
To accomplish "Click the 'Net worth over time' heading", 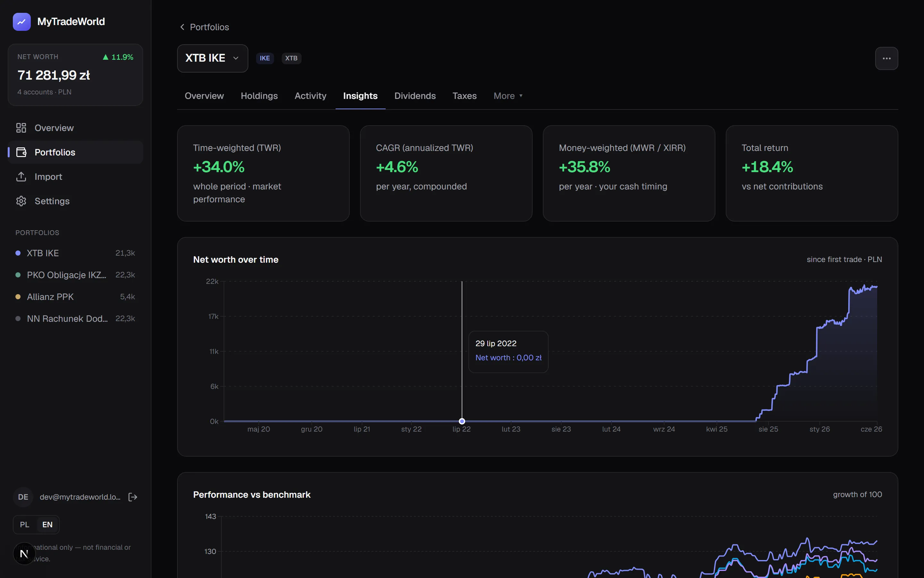I will (x=235, y=260).
